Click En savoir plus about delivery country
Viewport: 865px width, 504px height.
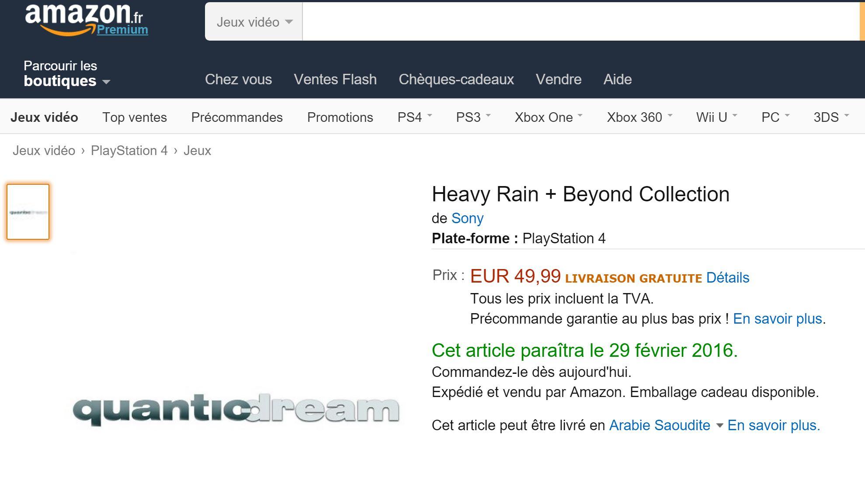pyautogui.click(x=774, y=425)
